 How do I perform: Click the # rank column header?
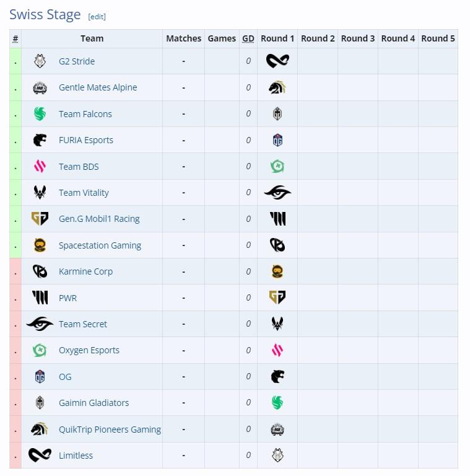click(x=15, y=38)
